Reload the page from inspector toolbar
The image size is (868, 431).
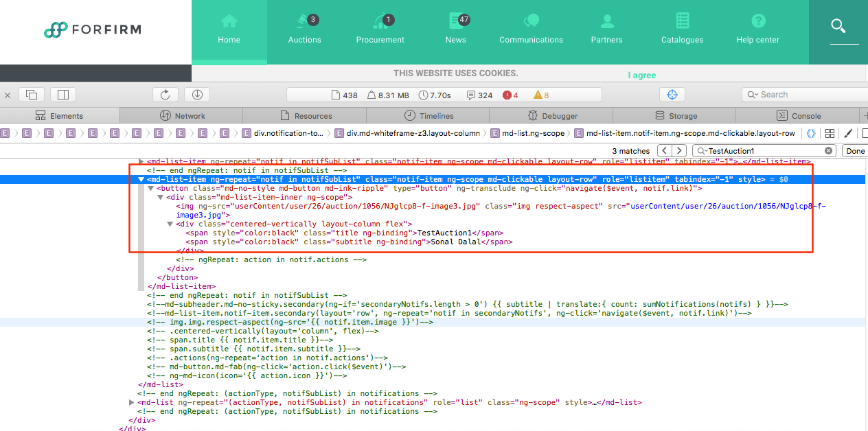(x=165, y=95)
